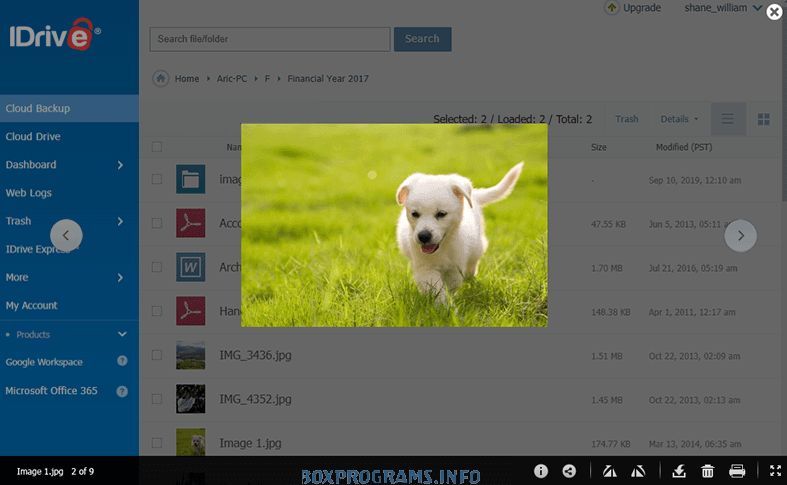
Task: Show image info in the viewer toolbar
Action: click(x=541, y=471)
